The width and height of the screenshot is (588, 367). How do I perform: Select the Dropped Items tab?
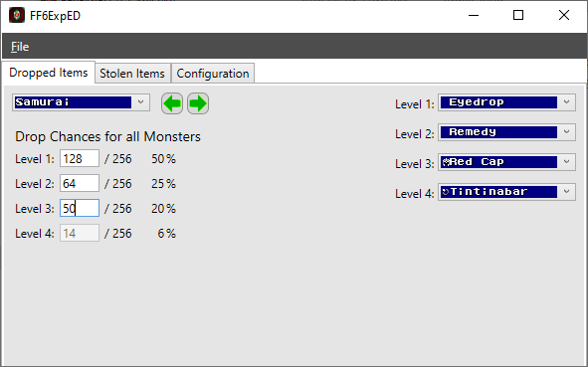pos(49,73)
